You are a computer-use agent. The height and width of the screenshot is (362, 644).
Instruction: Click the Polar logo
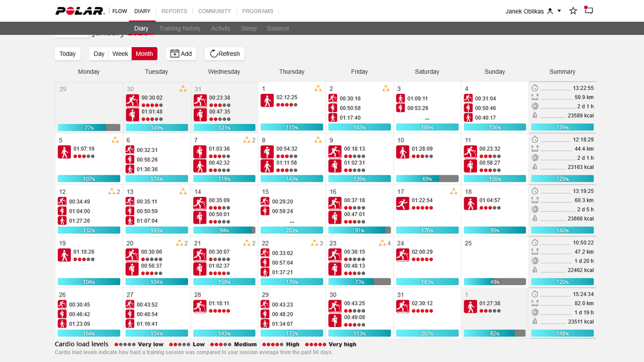[81, 11]
